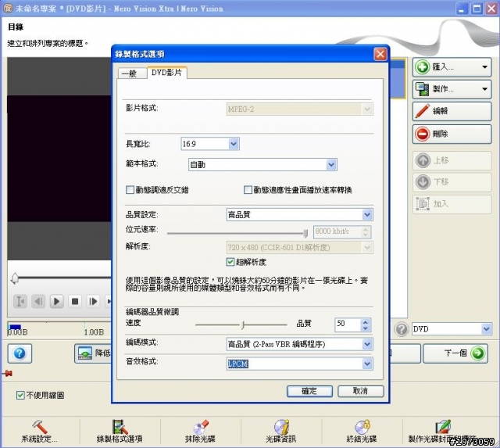The width and height of the screenshot is (500, 448).
Task: Click the gray help icon beside DVD dropdown
Action: tap(402, 329)
